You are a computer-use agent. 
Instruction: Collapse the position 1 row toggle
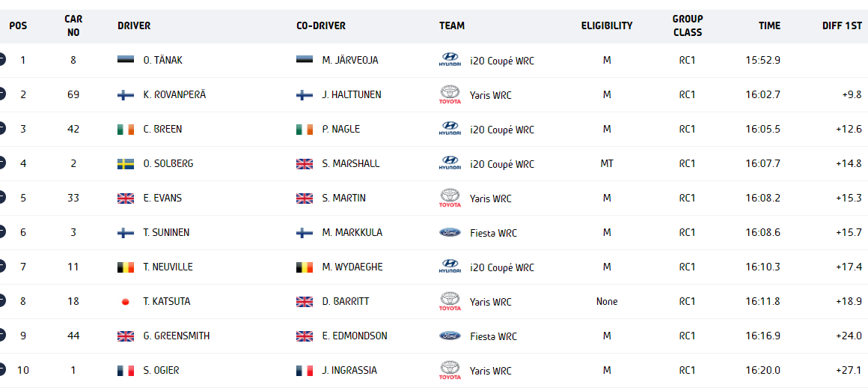click(x=1, y=58)
